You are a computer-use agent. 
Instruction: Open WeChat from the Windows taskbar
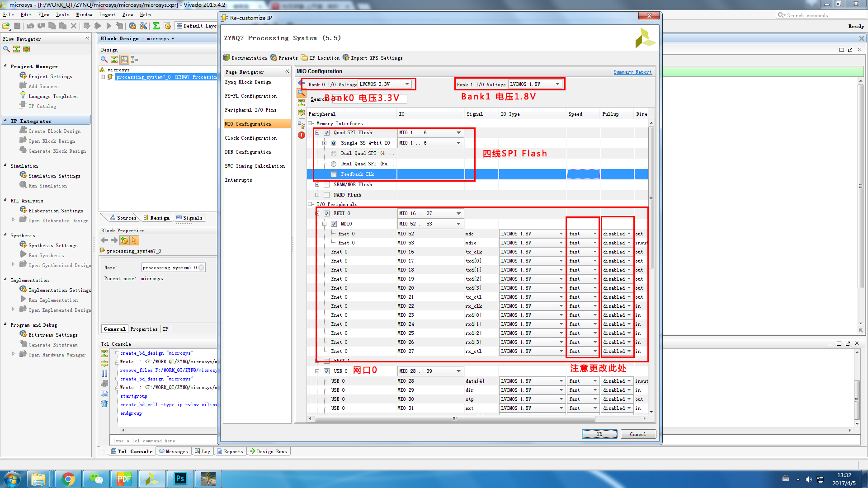point(96,479)
